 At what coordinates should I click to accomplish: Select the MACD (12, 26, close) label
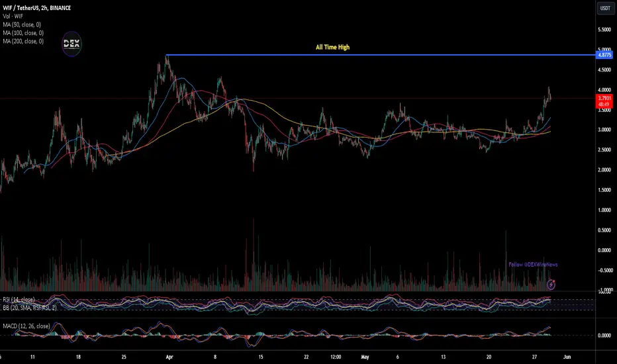26,326
